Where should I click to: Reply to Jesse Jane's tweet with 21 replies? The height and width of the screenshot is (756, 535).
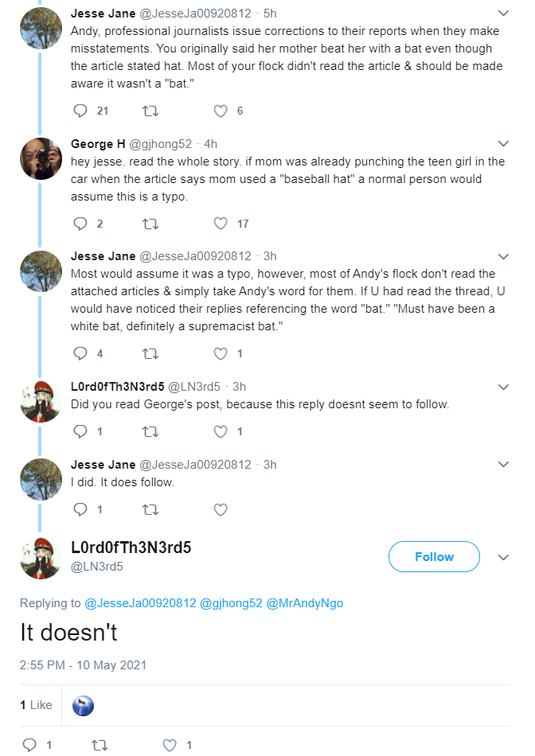80,111
